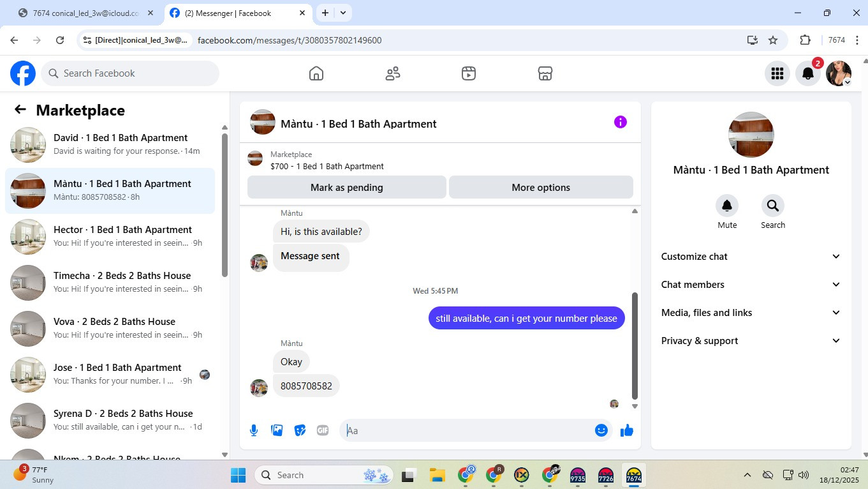Expand the Privacy & support section
The width and height of the screenshot is (868, 489).
tap(751, 341)
